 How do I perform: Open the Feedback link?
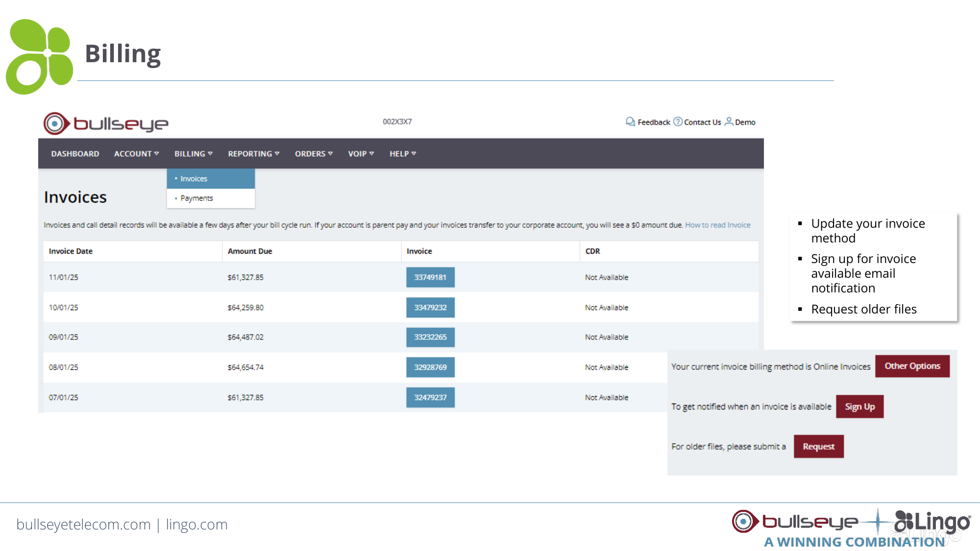click(654, 122)
